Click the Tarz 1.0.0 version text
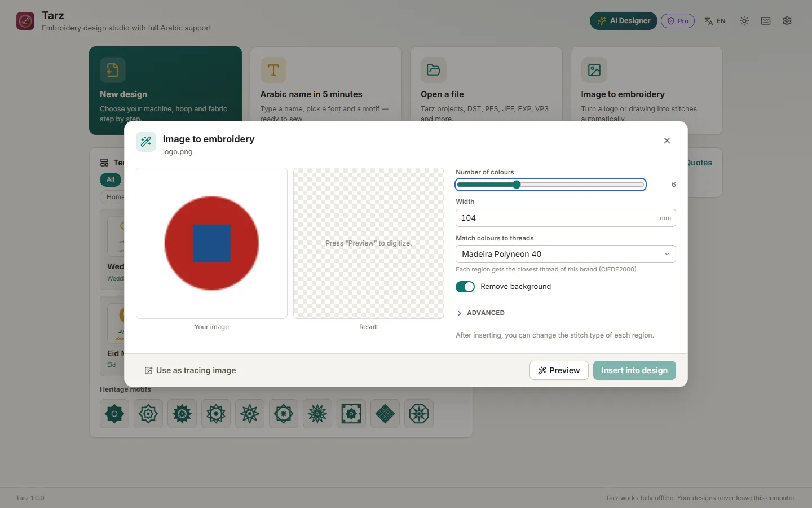 pos(30,498)
